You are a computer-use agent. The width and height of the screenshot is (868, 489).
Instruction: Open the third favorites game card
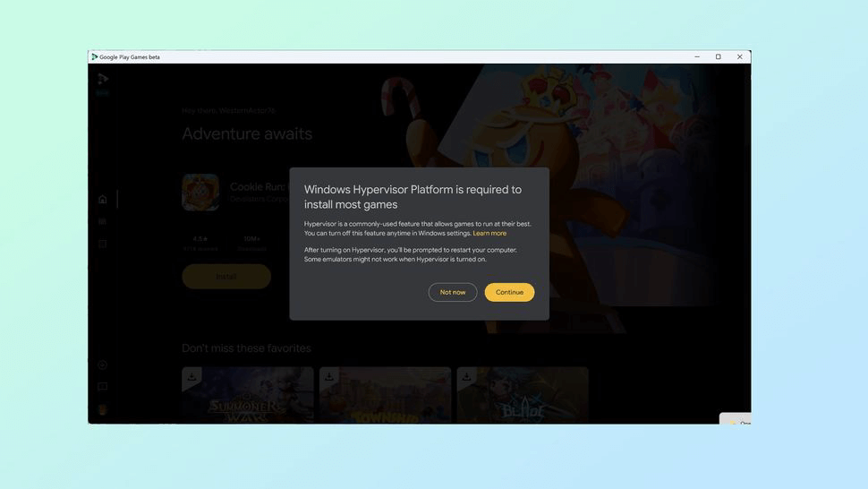point(523,395)
